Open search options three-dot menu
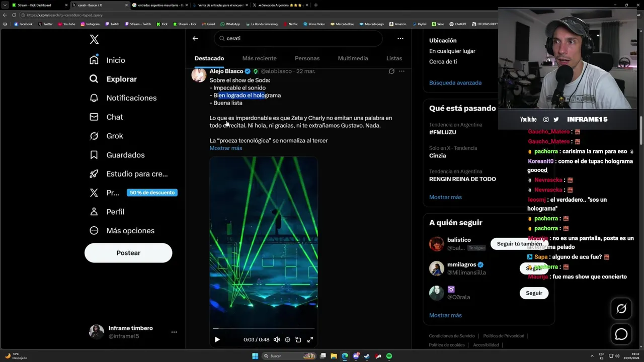This screenshot has height=362, width=644. (400, 38)
